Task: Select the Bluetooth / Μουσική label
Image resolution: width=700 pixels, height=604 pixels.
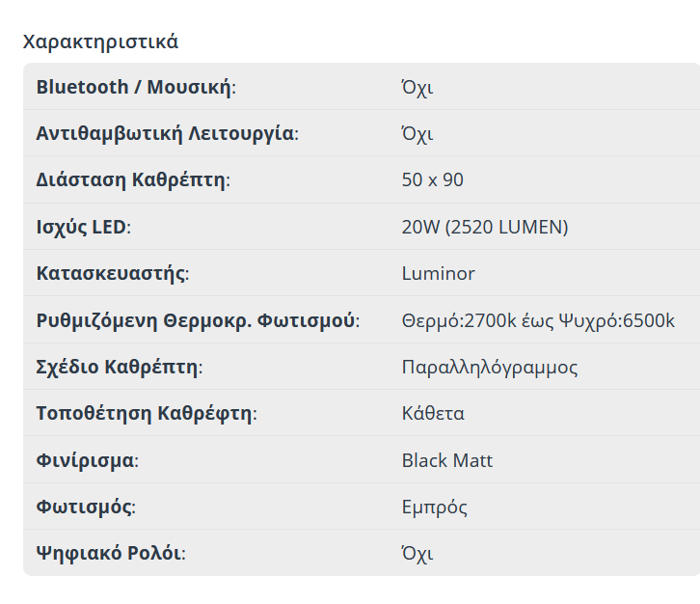Action: point(135,87)
